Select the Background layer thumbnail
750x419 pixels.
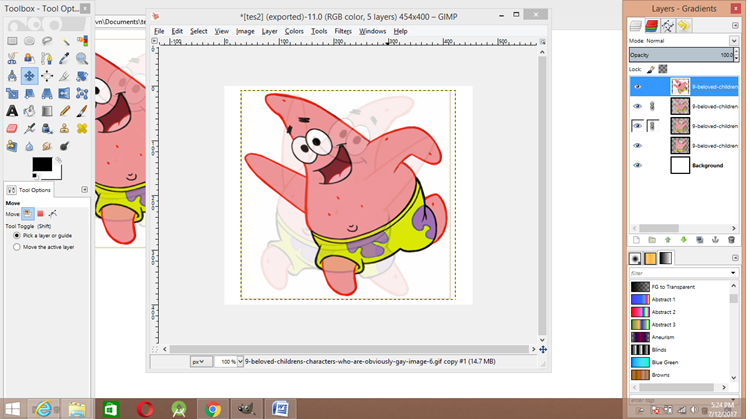(680, 165)
